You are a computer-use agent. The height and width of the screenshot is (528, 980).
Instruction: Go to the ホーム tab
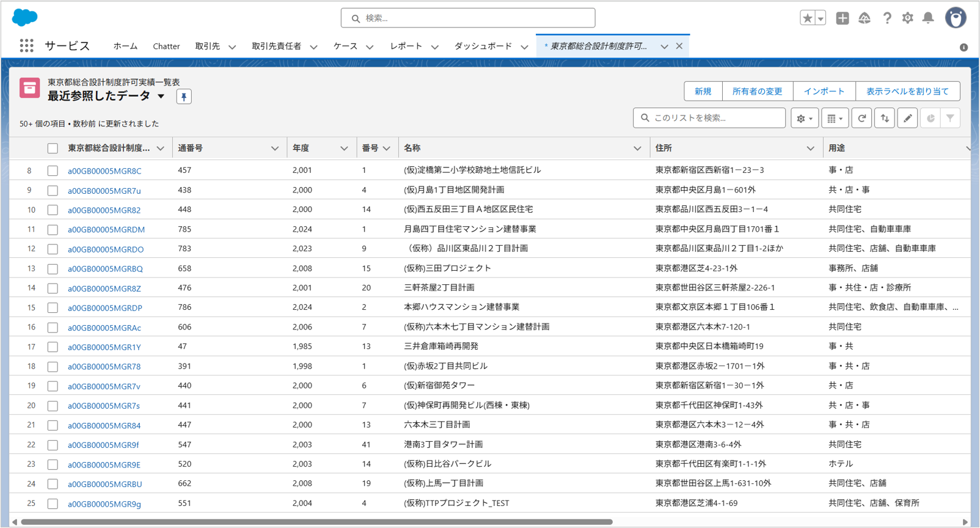tap(125, 46)
